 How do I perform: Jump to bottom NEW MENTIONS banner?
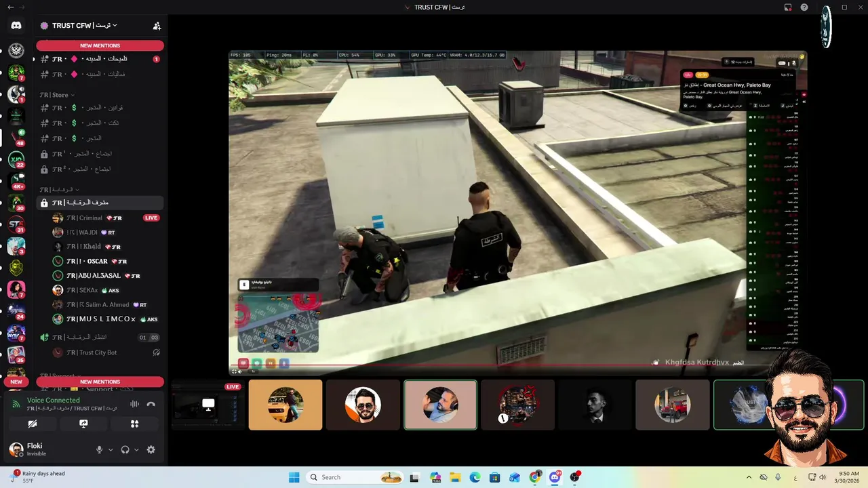(x=100, y=382)
